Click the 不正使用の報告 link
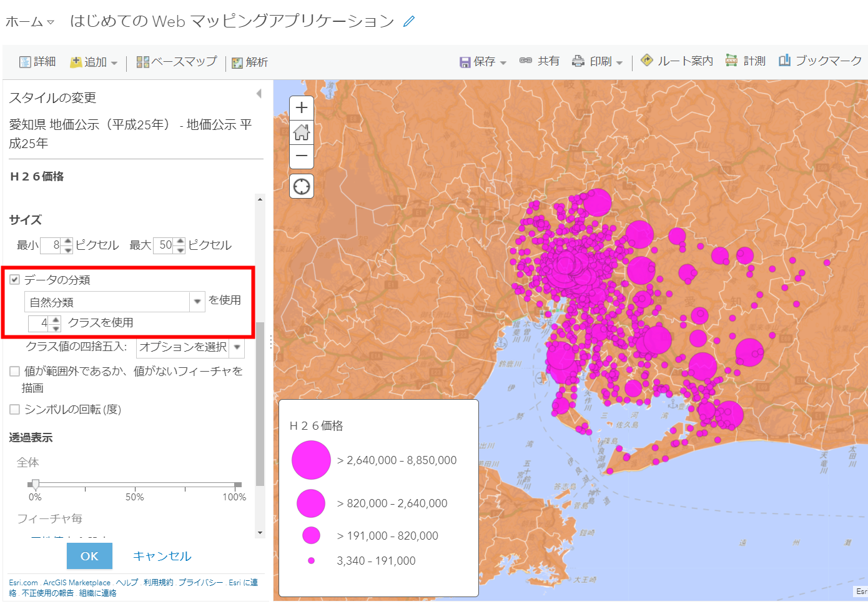 click(47, 593)
